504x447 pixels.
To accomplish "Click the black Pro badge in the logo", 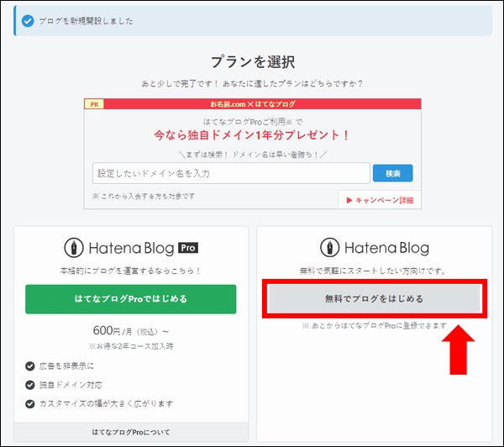I will click(x=188, y=248).
